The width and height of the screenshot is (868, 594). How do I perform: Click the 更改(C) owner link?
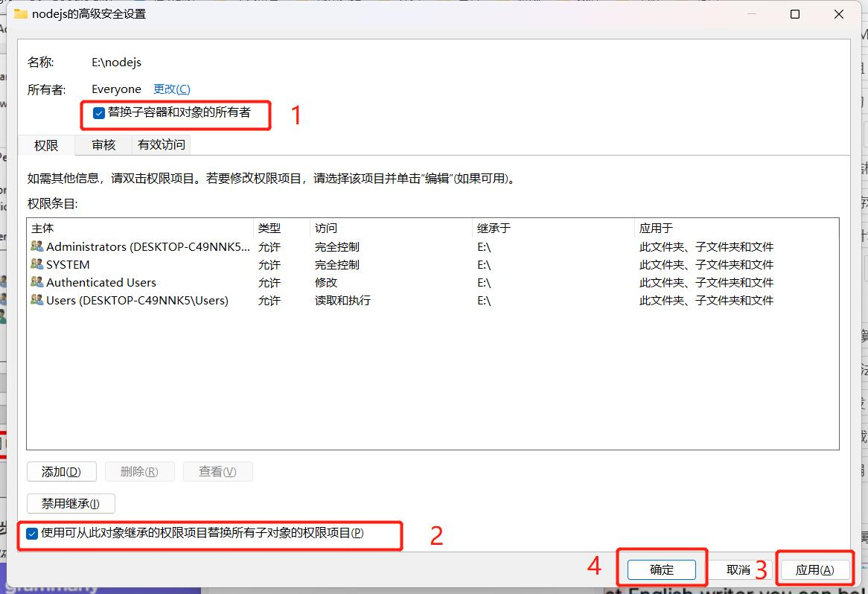click(172, 89)
